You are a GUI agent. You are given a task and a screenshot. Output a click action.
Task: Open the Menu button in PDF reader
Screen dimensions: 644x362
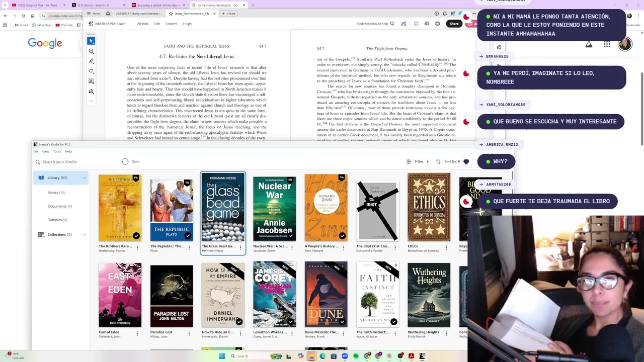click(x=94, y=14)
